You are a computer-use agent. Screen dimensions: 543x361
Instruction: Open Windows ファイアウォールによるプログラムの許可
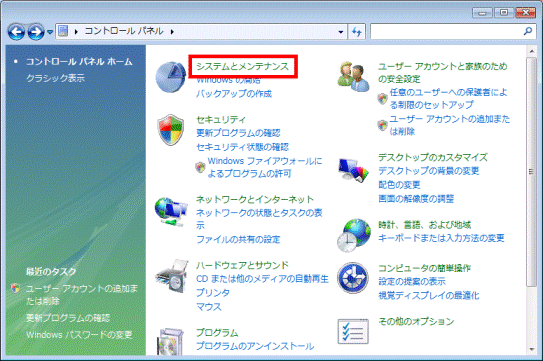pos(265,167)
